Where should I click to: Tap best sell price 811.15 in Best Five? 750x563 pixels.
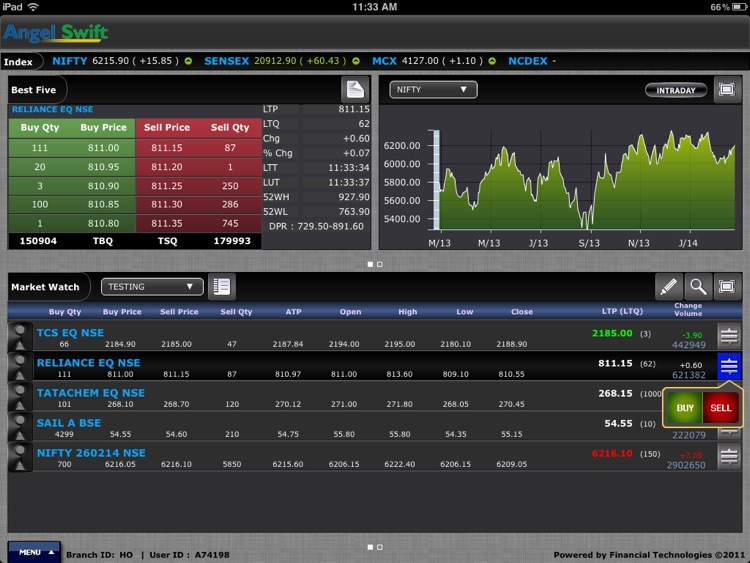pos(166,148)
